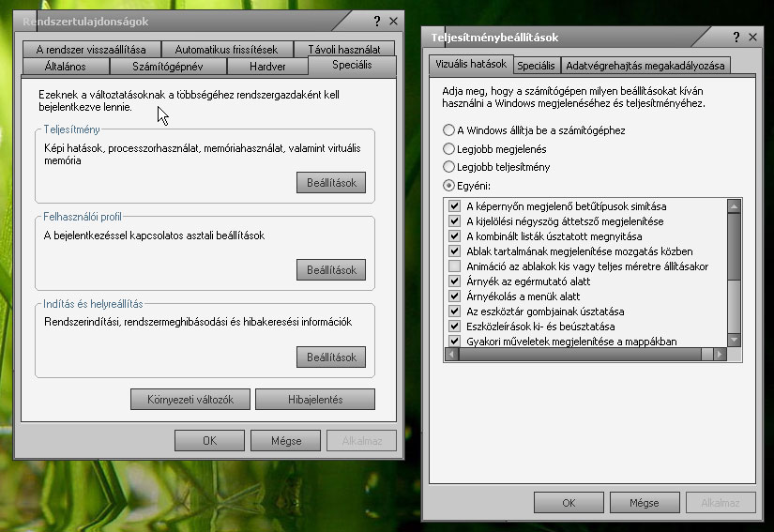Select 'Legjobb teljesítmény' radio option

tap(449, 167)
